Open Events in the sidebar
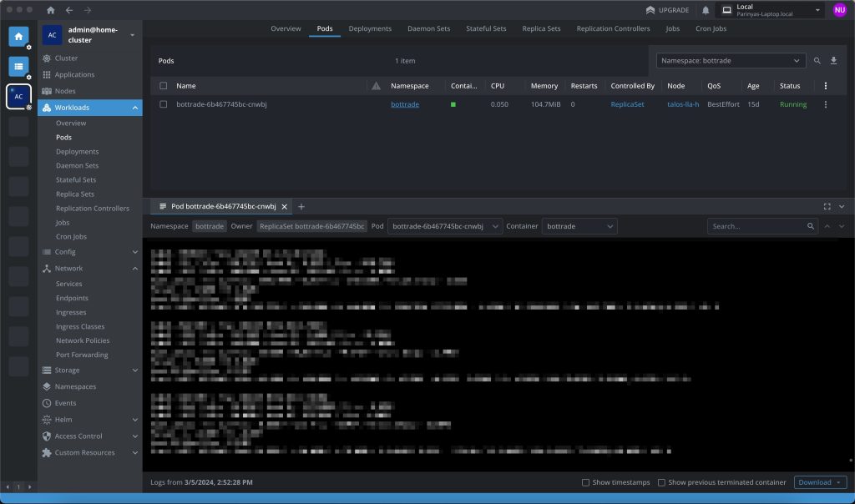Image resolution: width=855 pixels, height=504 pixels. [x=65, y=403]
